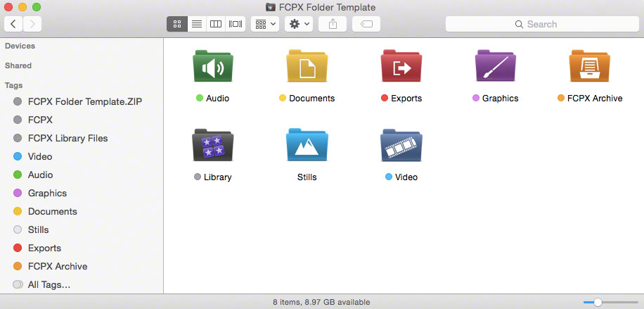Click the Tags sidebar heading
The height and width of the screenshot is (309, 644).
13,85
